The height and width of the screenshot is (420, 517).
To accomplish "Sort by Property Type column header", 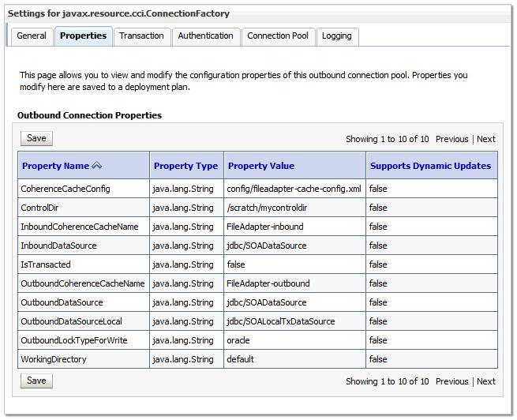I will pyautogui.click(x=185, y=167).
